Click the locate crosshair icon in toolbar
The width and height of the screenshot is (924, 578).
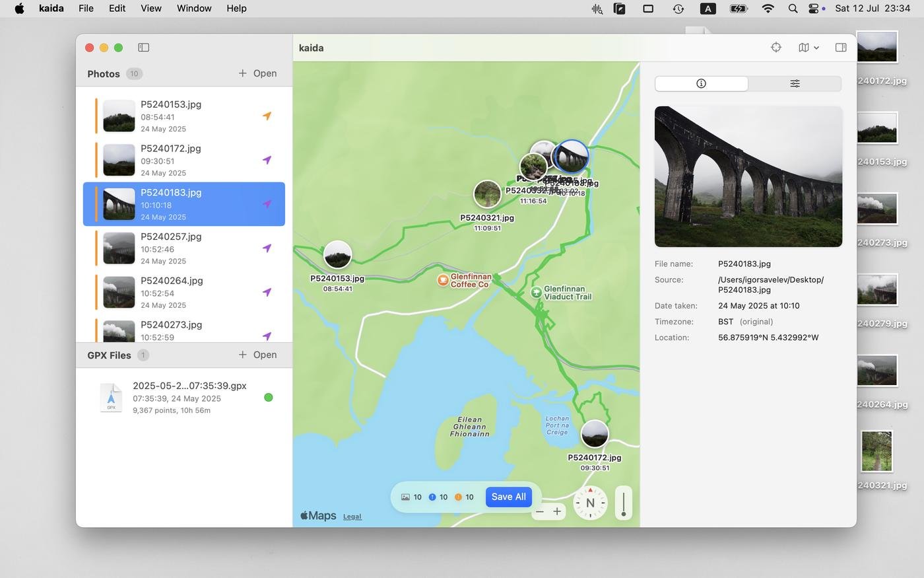(776, 48)
